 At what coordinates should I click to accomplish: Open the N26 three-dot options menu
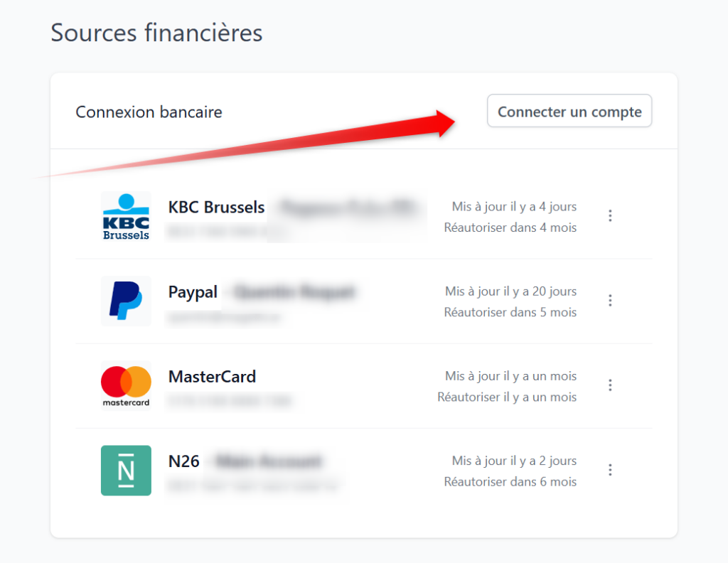(x=610, y=470)
